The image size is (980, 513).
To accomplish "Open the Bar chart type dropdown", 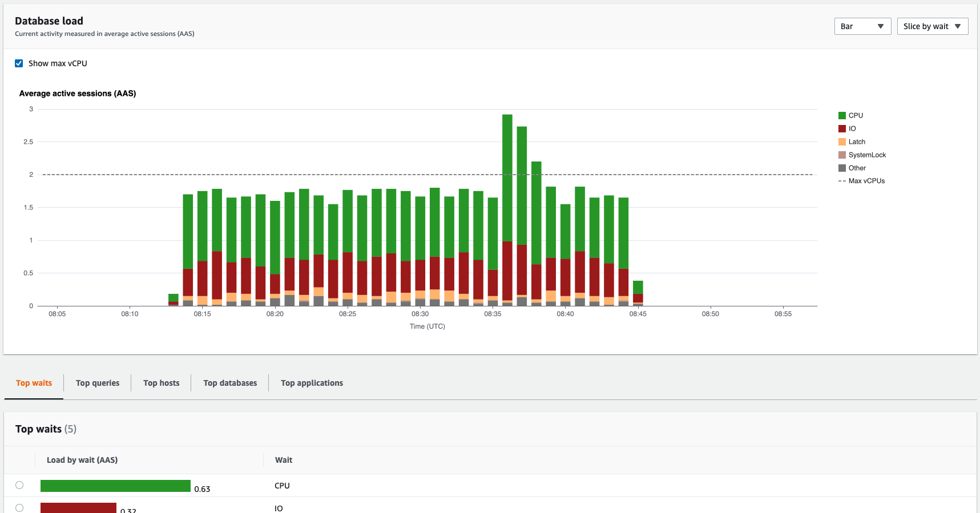I will tap(862, 26).
